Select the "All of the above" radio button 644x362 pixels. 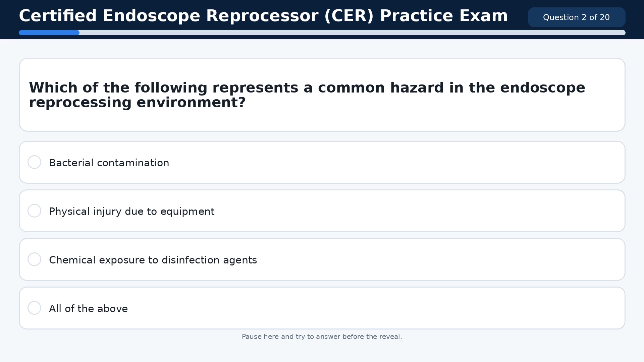click(x=34, y=308)
